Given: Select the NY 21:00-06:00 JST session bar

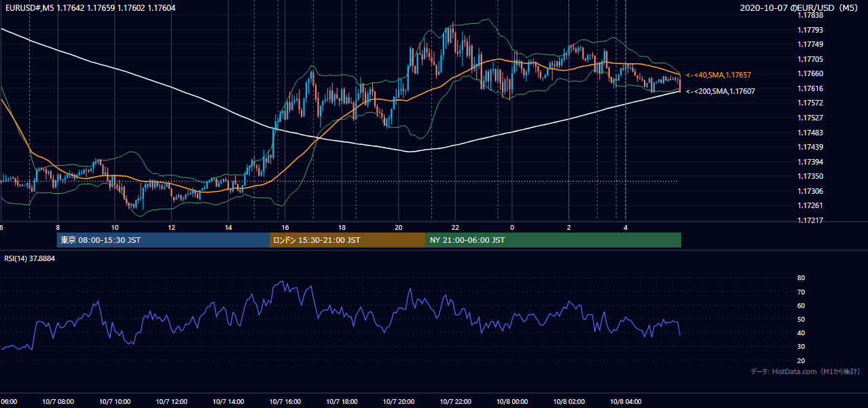Looking at the screenshot, I should click(554, 240).
